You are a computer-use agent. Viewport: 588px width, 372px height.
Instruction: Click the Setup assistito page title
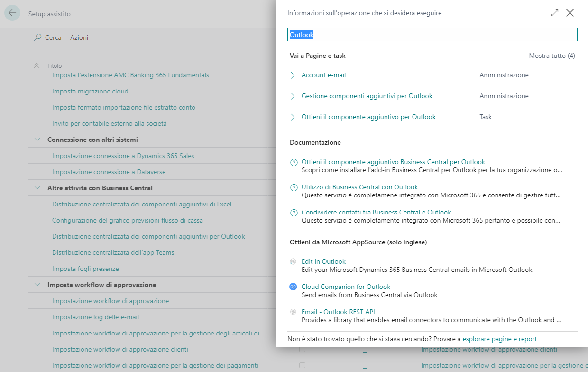point(49,14)
